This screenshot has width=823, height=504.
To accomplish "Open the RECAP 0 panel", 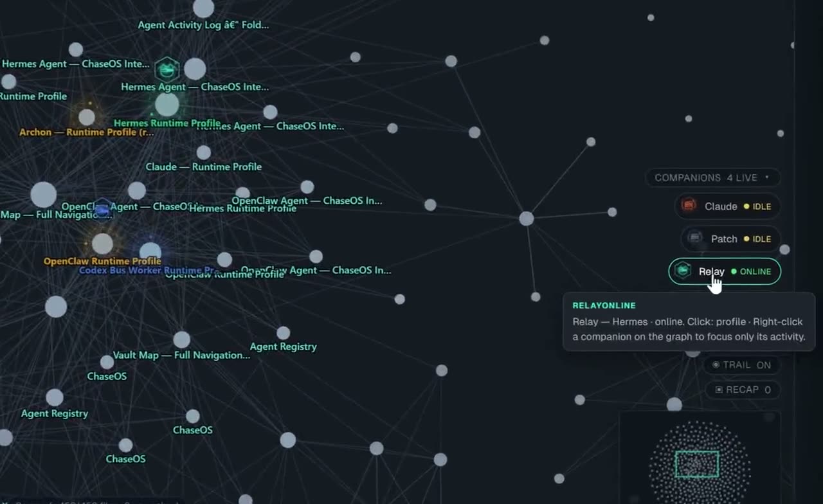I will (x=743, y=390).
